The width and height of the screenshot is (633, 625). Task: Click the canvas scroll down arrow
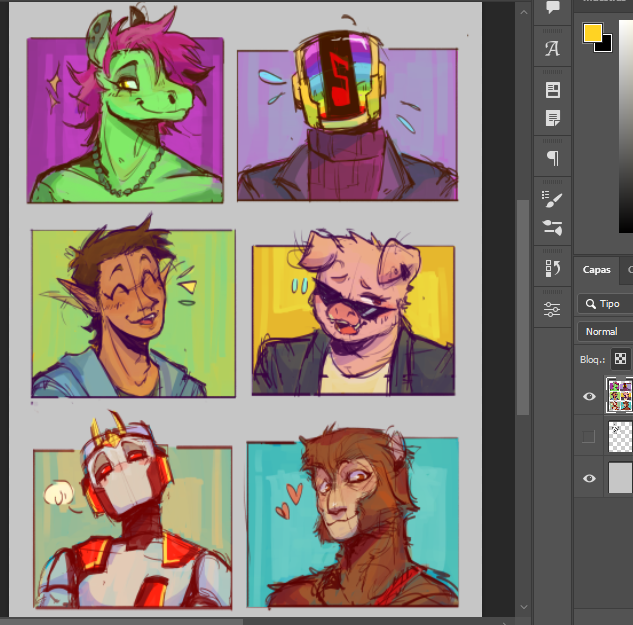(524, 607)
